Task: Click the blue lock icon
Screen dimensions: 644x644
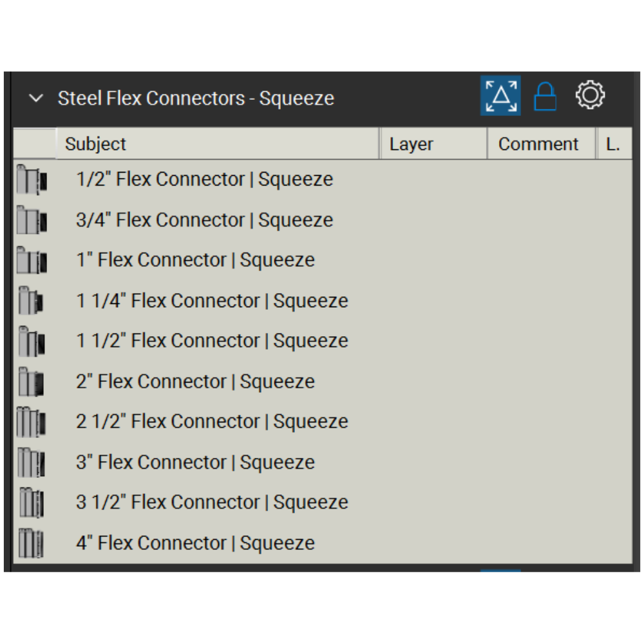Action: [545, 97]
